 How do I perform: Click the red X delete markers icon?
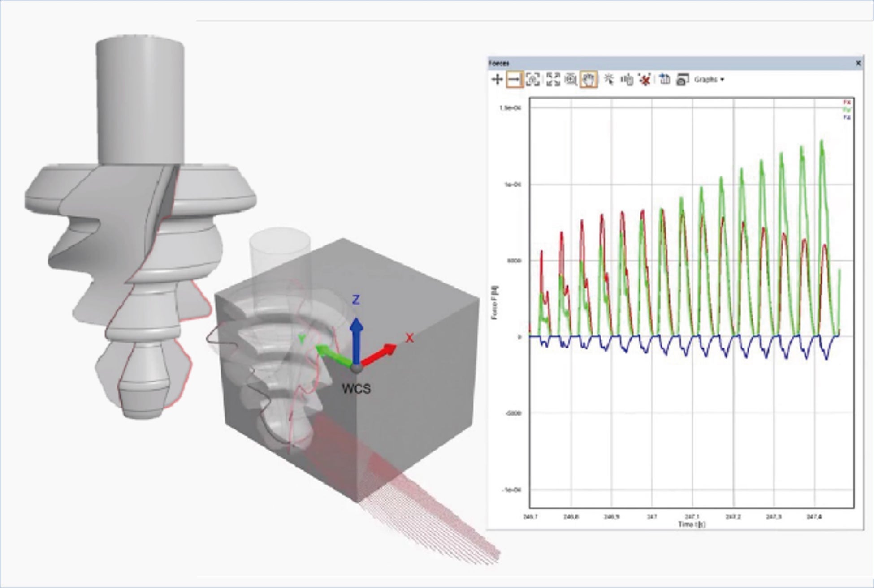[x=645, y=80]
